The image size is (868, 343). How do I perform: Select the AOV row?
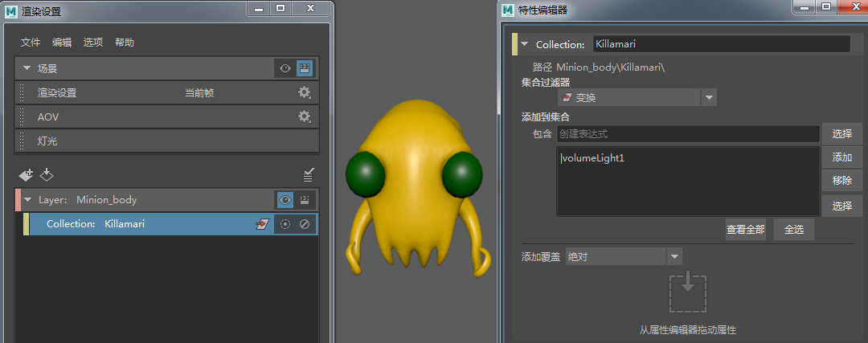[167, 116]
